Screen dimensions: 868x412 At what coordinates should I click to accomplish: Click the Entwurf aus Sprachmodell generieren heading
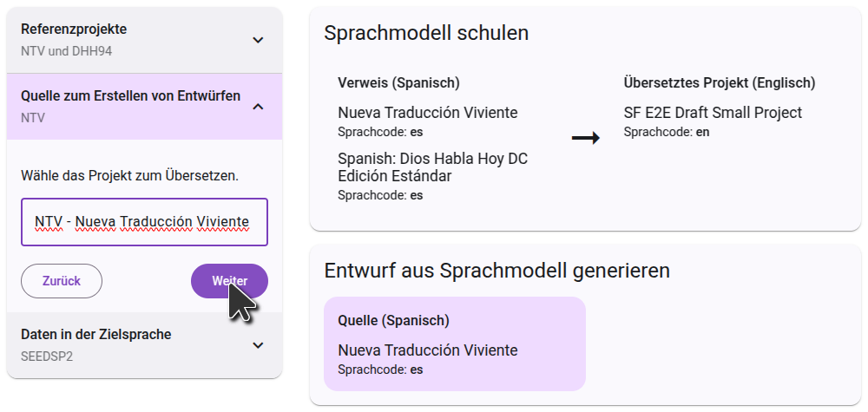point(496,271)
